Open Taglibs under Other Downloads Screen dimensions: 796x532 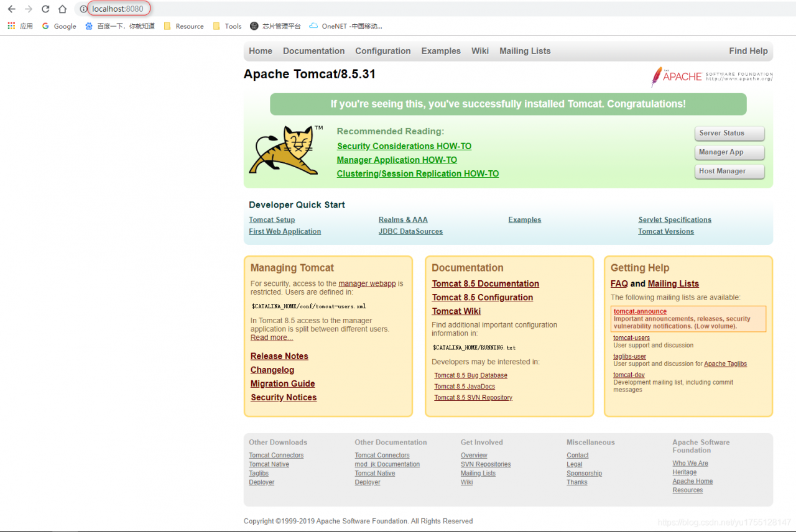pos(259,473)
